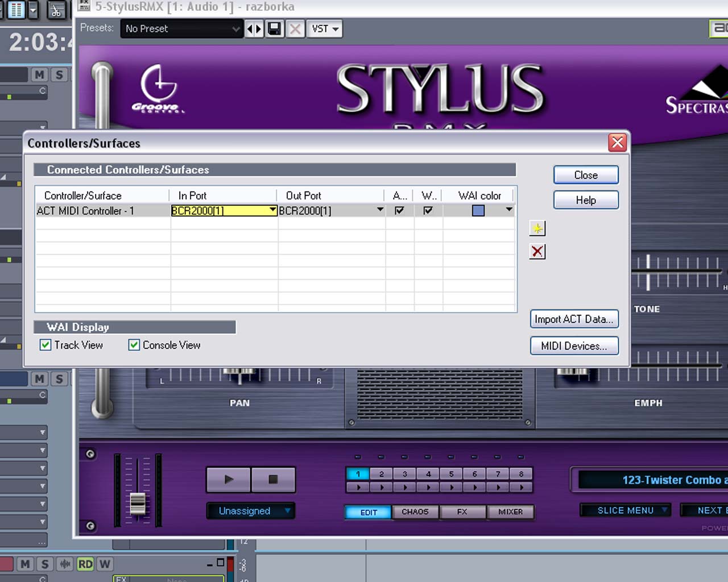This screenshot has height=582, width=728.
Task: Click the 123-Twister Combo patch display
Action: [653, 480]
